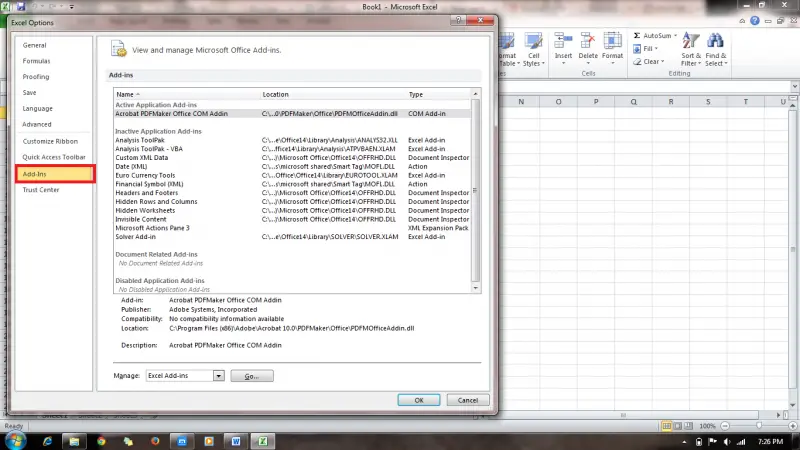Viewport: 800px width, 450px height.
Task: Select the Analysis ToolPak - VBA row
Action: [x=292, y=149]
